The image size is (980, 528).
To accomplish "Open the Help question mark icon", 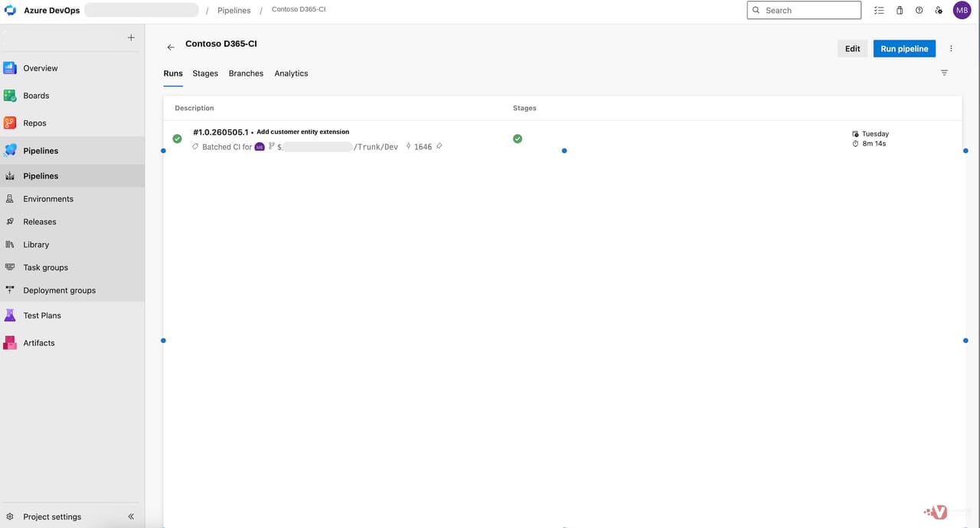I will 919,11.
